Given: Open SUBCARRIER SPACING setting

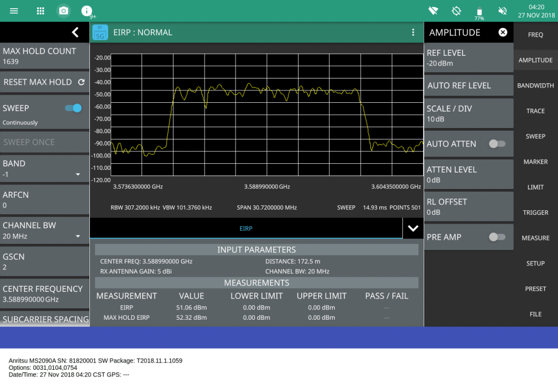Looking at the screenshot, I should coord(44,319).
